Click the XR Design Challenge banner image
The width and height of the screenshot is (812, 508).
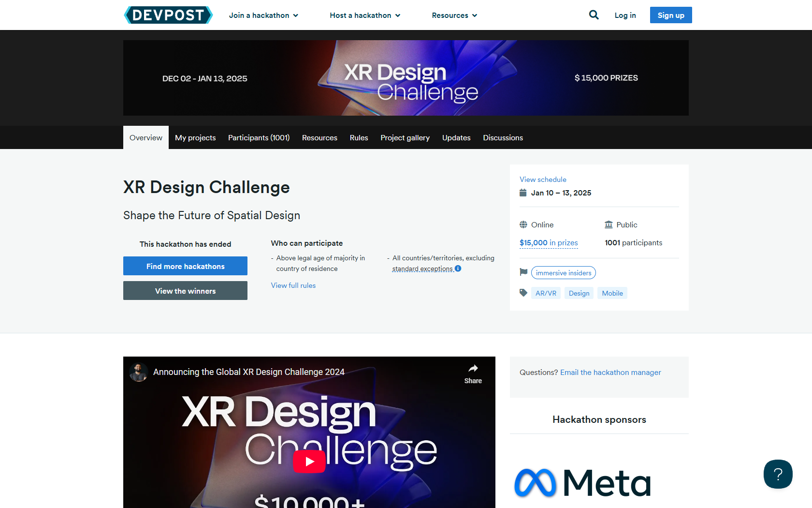[406, 78]
